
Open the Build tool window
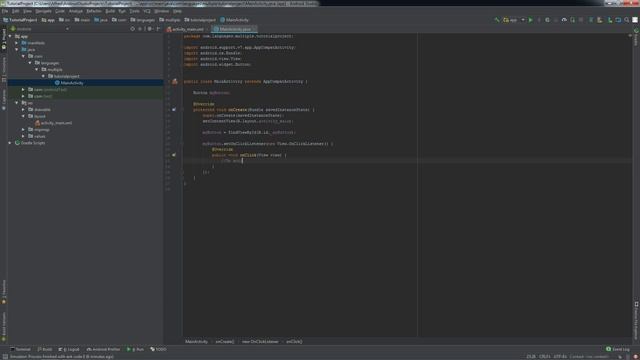tap(44, 349)
